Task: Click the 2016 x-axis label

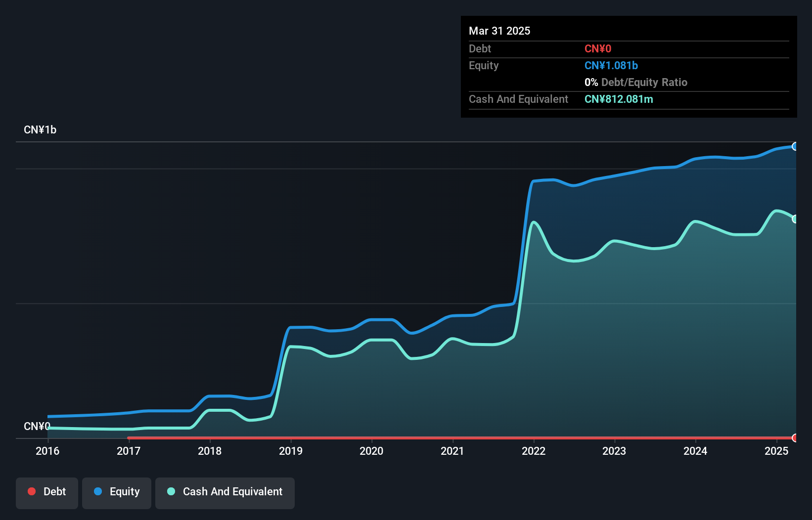Action: click(47, 451)
